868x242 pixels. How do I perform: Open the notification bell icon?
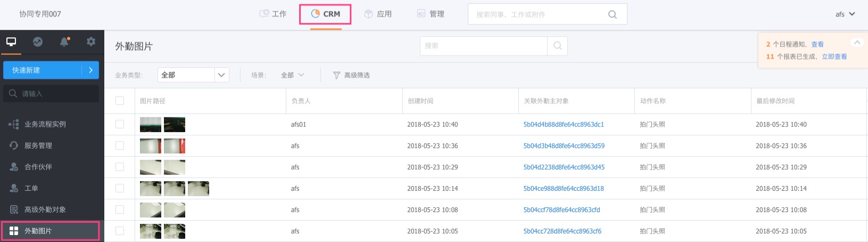(64, 42)
